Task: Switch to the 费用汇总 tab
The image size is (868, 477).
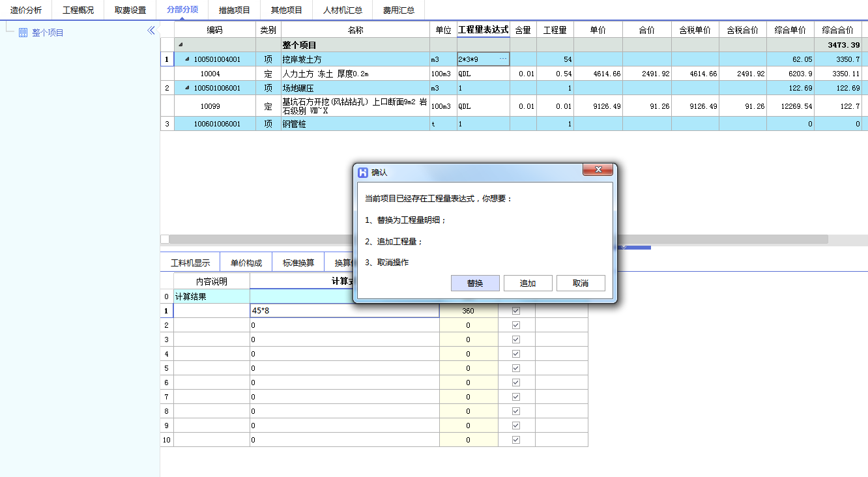Action: point(398,10)
